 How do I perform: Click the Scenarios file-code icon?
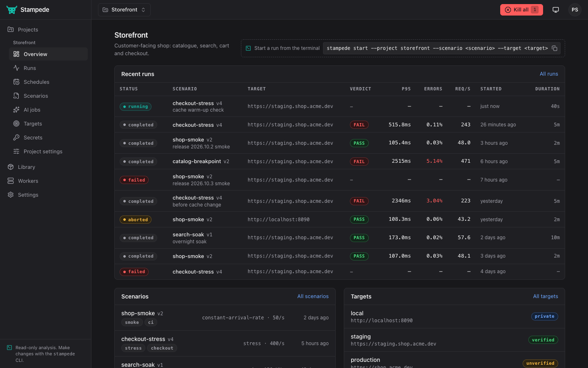(16, 96)
